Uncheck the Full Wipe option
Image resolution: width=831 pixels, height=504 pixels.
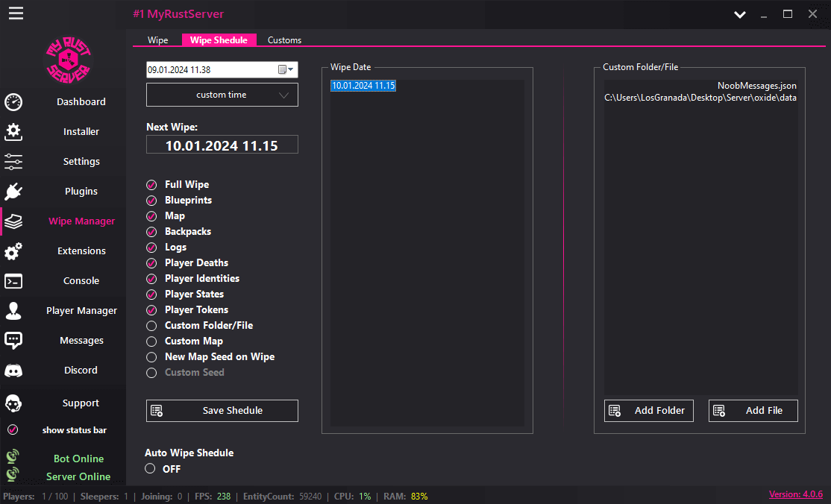[x=151, y=184]
